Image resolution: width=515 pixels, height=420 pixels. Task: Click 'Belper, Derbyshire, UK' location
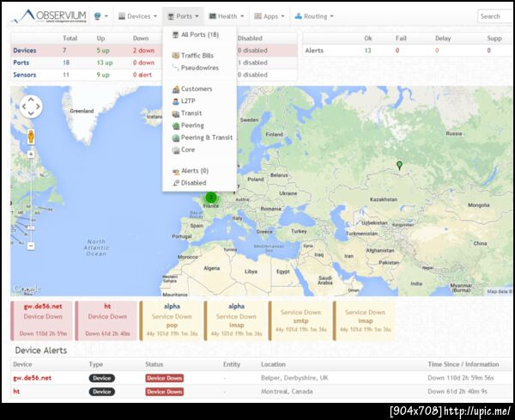294,378
